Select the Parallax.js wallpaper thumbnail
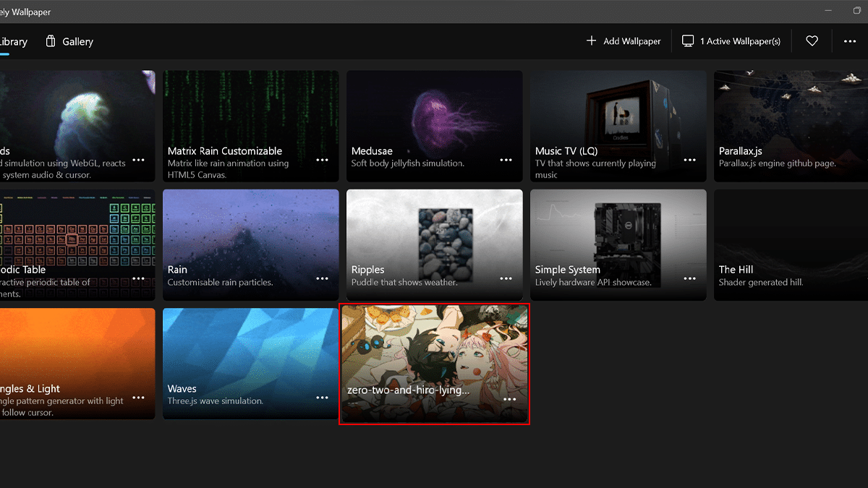This screenshot has height=488, width=868. pos(790,108)
